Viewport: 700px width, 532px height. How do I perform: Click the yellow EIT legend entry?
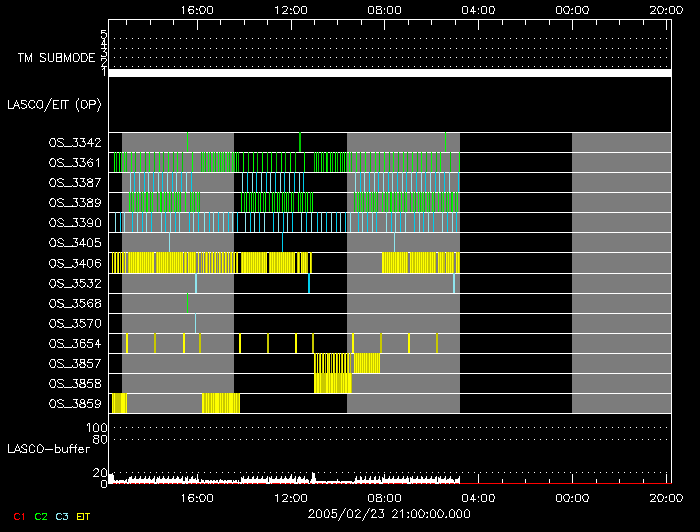pos(83,517)
